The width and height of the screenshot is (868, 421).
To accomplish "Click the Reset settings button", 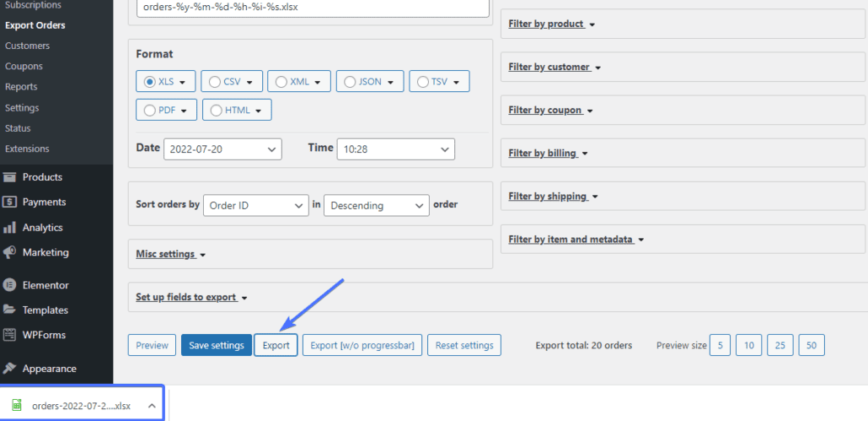I will pos(463,345).
